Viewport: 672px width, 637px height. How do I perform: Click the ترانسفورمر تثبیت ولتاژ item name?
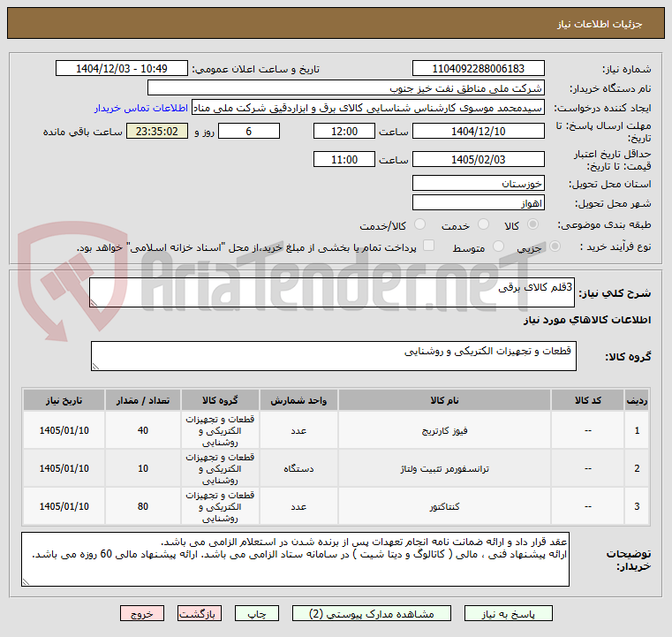click(x=444, y=469)
